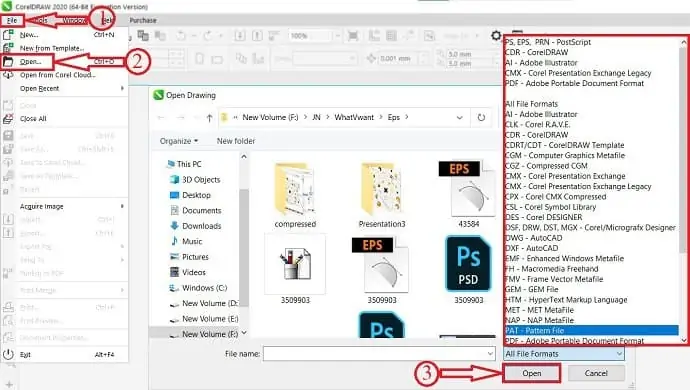The width and height of the screenshot is (690, 390).
Task: Select Desktop in navigation tree
Action: 191,195
